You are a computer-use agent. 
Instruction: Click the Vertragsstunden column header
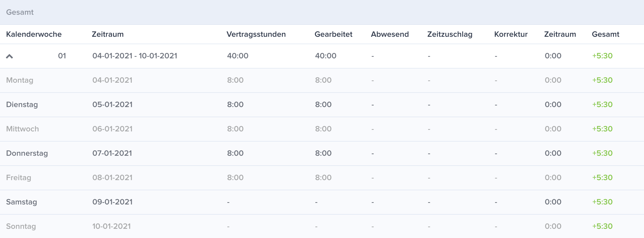tap(256, 34)
